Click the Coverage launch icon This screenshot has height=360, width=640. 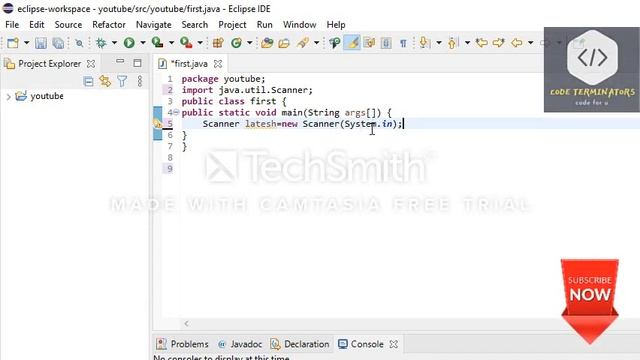pos(157,42)
